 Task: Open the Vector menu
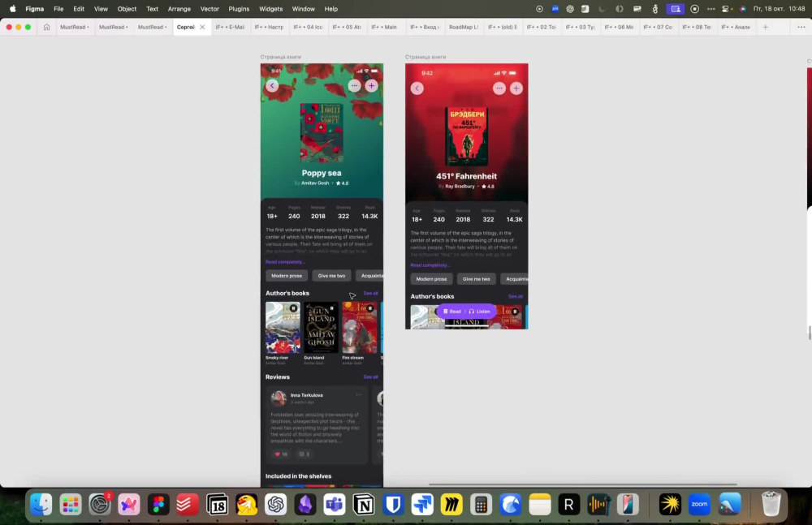coord(209,9)
